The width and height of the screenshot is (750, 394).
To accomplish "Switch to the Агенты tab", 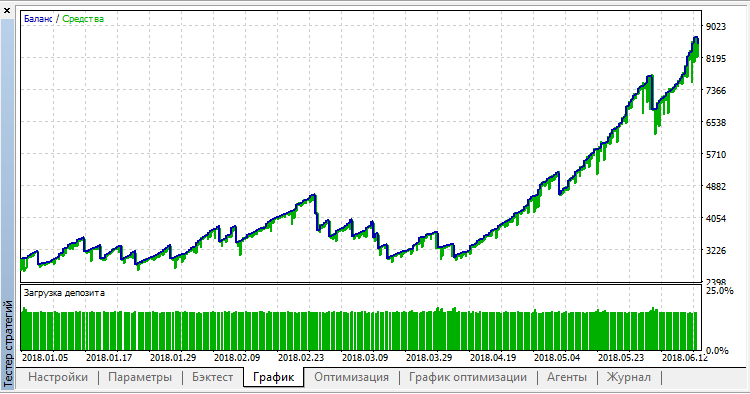I will coord(567,377).
